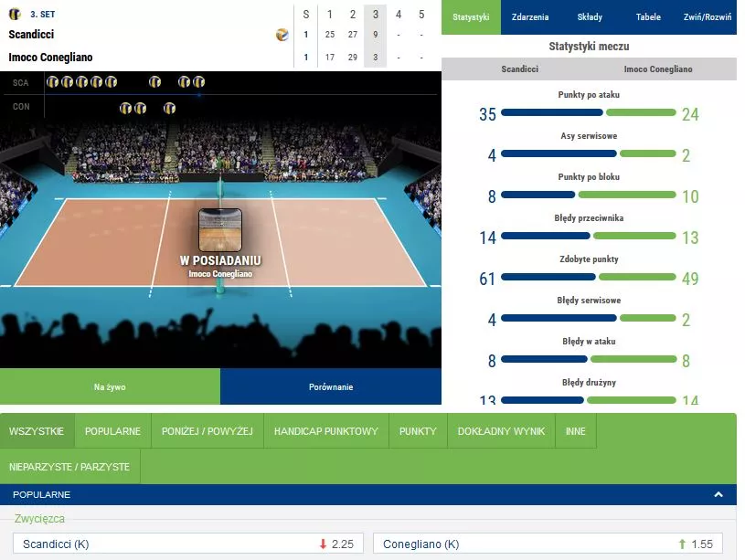Open NIEPARZYSTE / PARZYSTE markets

point(69,467)
